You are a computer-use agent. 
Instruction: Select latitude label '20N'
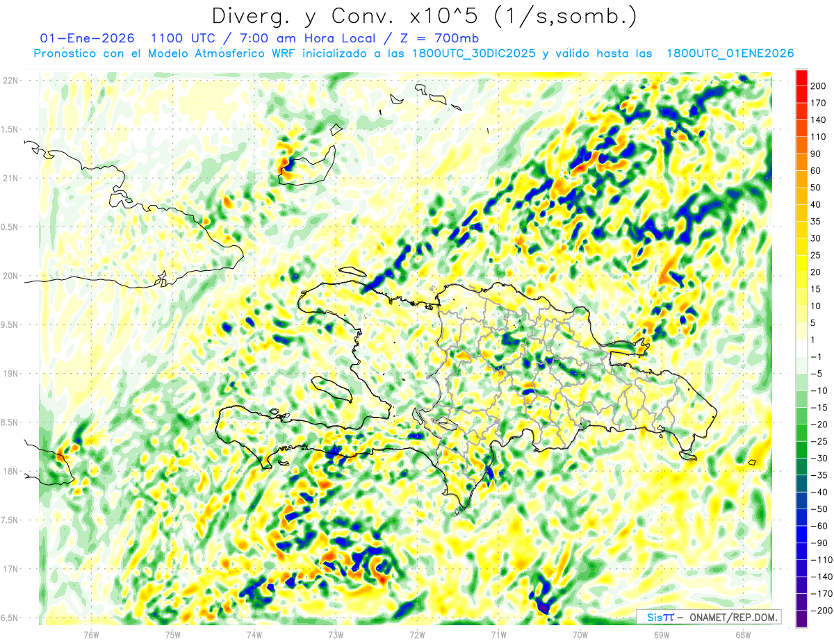pyautogui.click(x=11, y=276)
